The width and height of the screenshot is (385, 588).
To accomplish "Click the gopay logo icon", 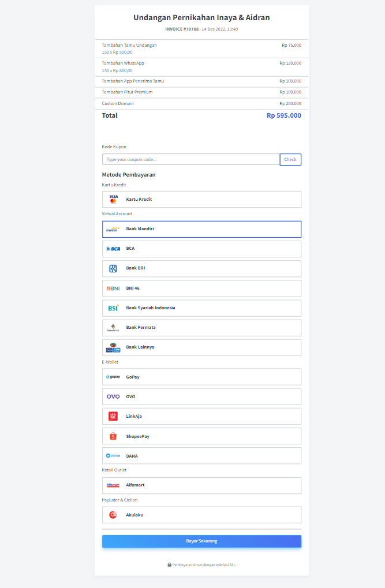I will (113, 377).
